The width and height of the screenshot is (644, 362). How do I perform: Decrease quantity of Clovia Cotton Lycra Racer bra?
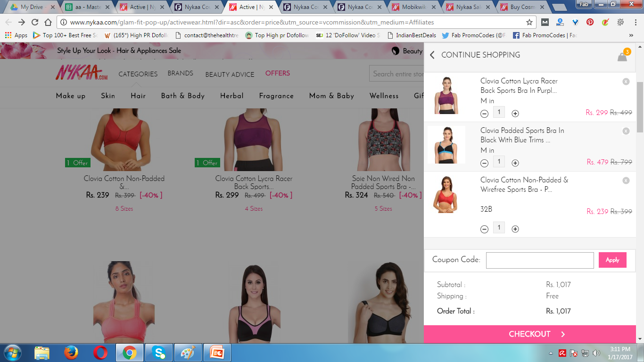(484, 114)
